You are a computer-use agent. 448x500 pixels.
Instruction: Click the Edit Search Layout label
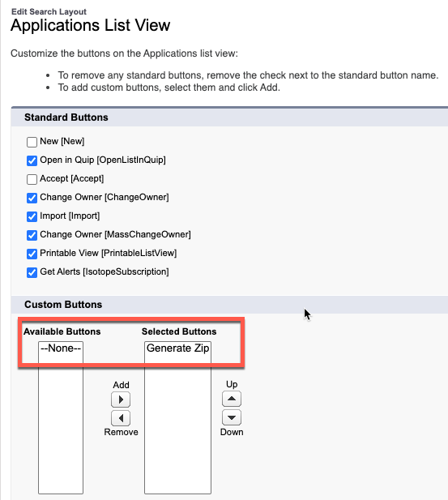[49, 12]
